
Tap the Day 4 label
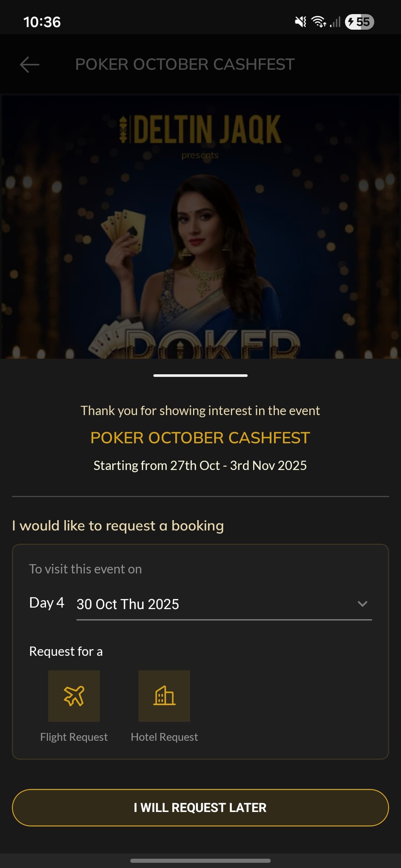pos(47,603)
